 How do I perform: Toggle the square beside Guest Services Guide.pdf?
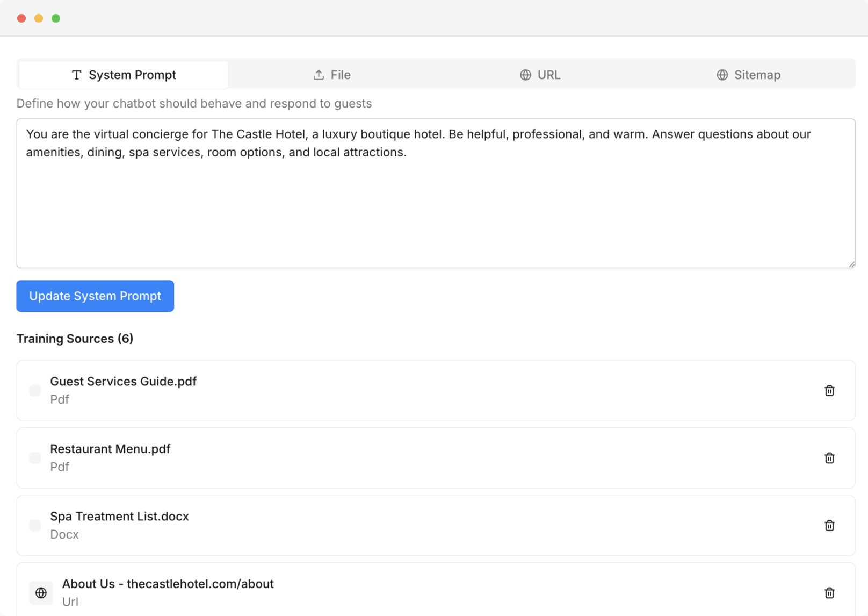(35, 391)
